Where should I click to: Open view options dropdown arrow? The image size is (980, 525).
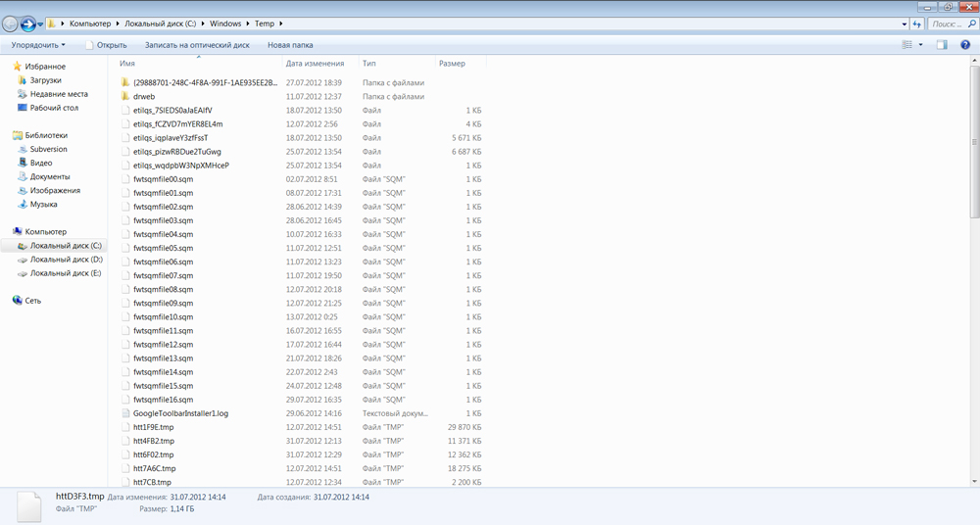coord(920,45)
